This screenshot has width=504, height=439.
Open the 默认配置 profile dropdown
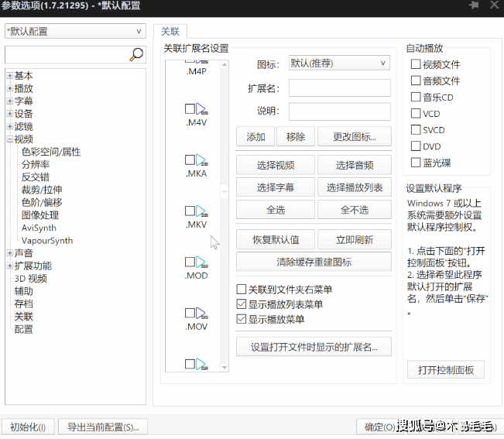[74, 31]
